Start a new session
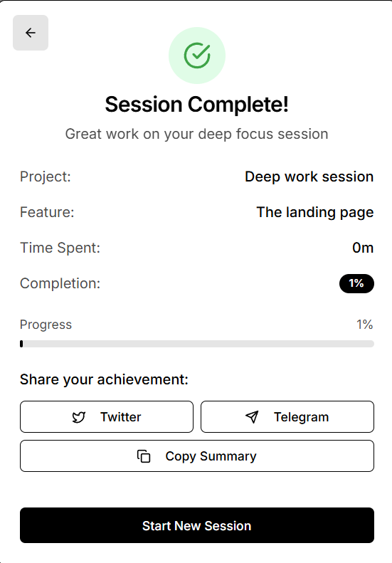The width and height of the screenshot is (392, 563). pyautogui.click(x=197, y=525)
